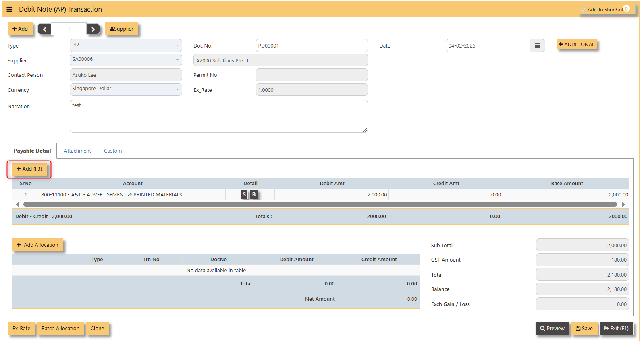Click the Permit No field

(312, 75)
